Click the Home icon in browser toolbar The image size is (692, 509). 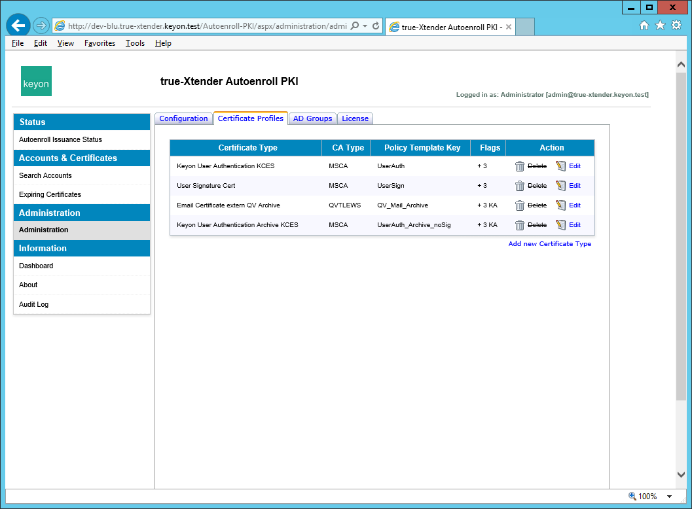pyautogui.click(x=644, y=25)
